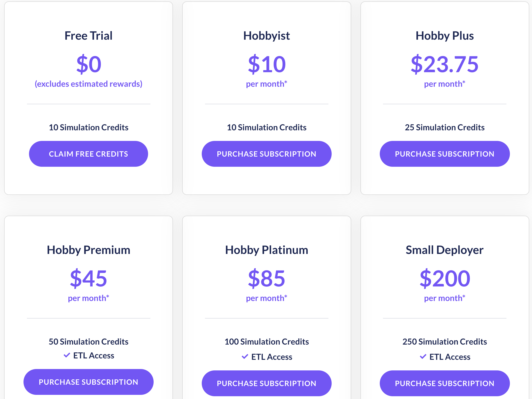The height and width of the screenshot is (399, 532).
Task: Click the Hobby Platinum plan heading
Action: click(x=266, y=250)
